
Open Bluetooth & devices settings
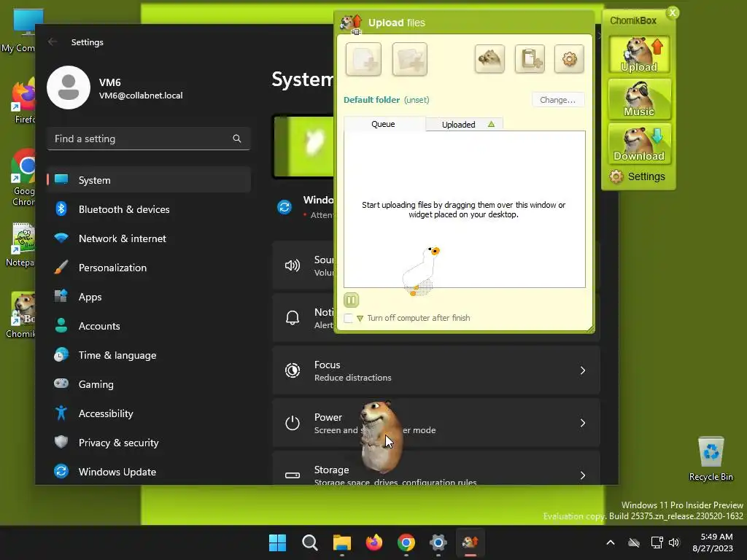click(149, 209)
